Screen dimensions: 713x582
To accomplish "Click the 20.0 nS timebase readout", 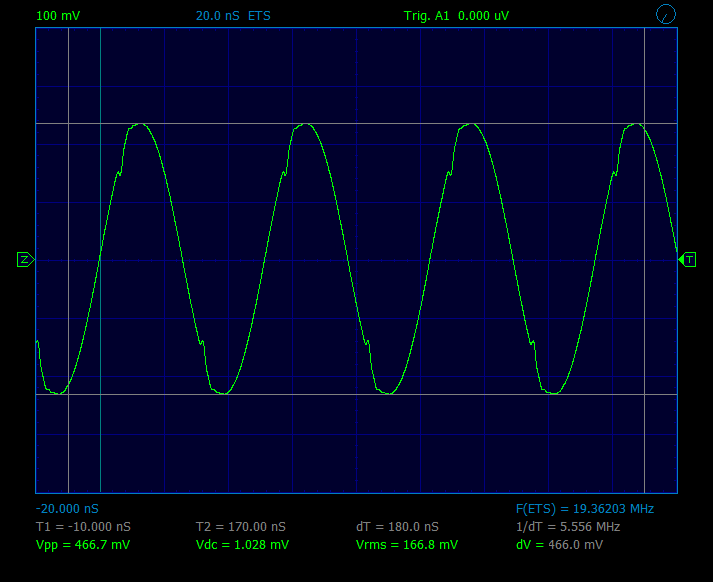I will pyautogui.click(x=217, y=16).
